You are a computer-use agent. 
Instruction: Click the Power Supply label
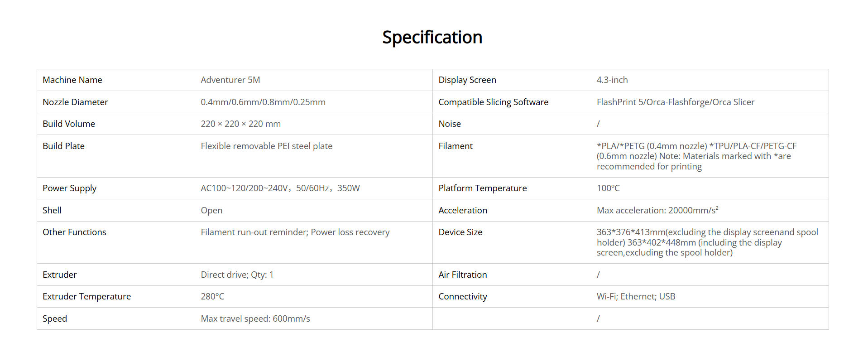click(69, 188)
